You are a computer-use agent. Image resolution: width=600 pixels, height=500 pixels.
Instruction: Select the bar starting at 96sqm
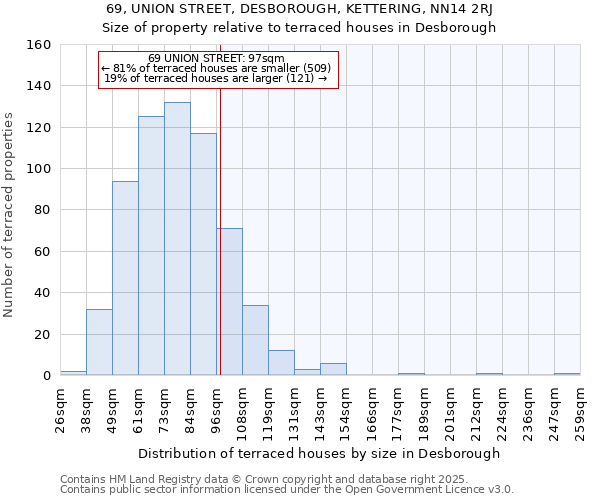[x=230, y=302]
